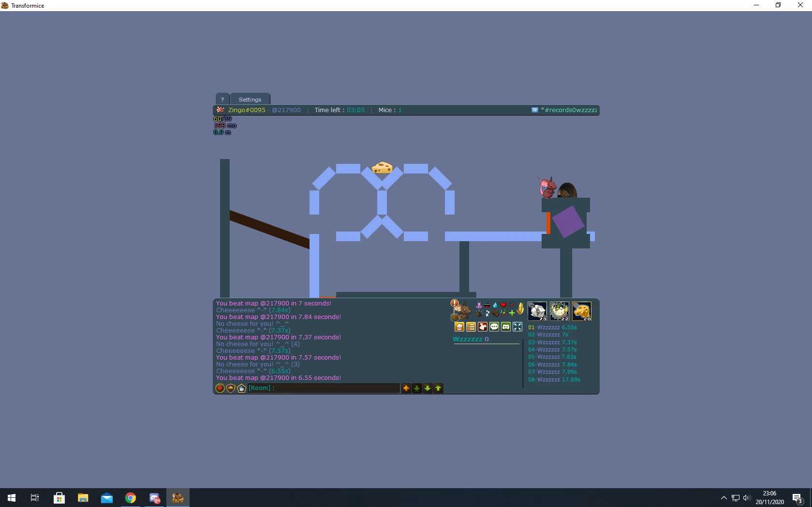Screen dimensions: 812x507
Task: Click the checkered map flag icon
Action: (x=221, y=110)
